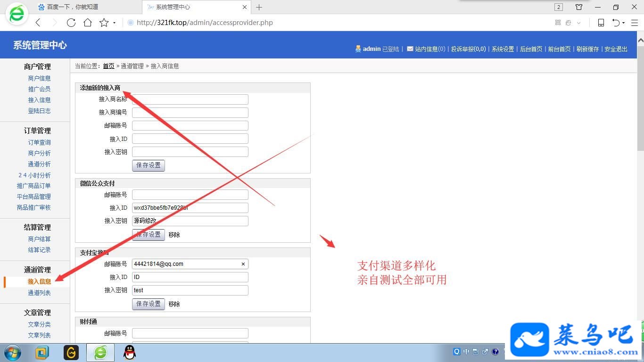Viewport: 644px width, 362px height.
Task: Click the 首页 breadcrumb link
Action: pyautogui.click(x=108, y=66)
